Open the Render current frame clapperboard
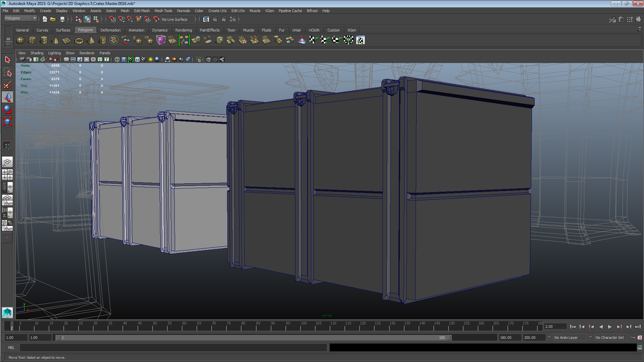The width and height of the screenshot is (644, 362). click(215, 19)
